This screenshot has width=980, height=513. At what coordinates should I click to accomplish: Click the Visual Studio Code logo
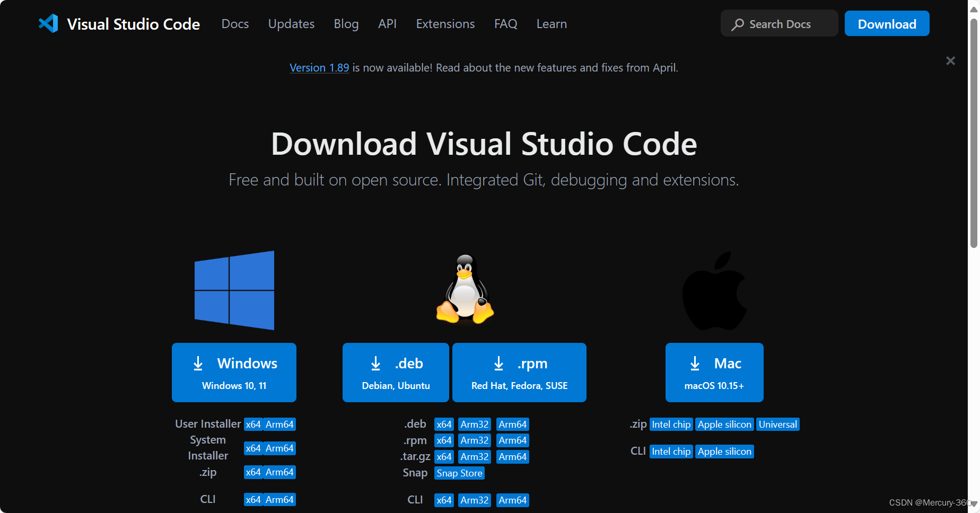coord(48,23)
